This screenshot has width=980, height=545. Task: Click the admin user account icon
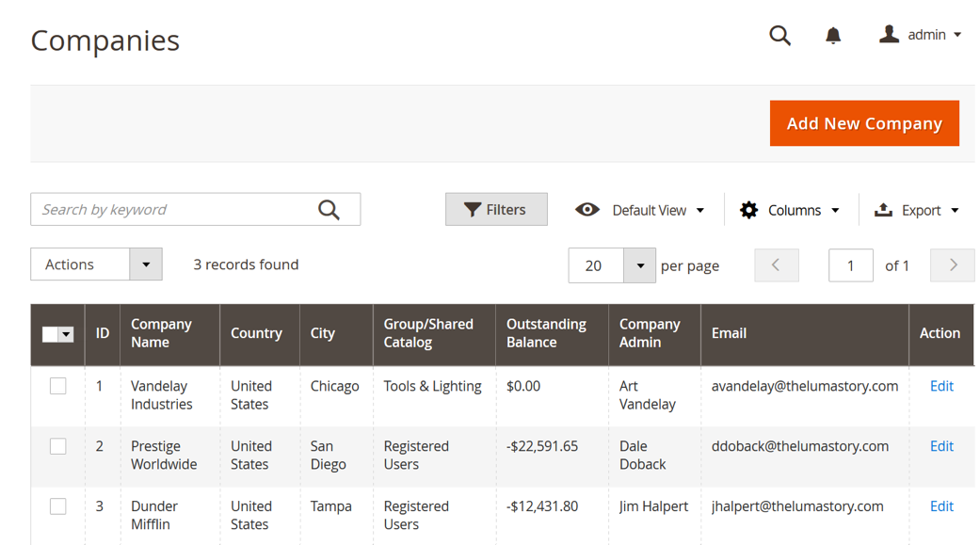click(x=889, y=35)
